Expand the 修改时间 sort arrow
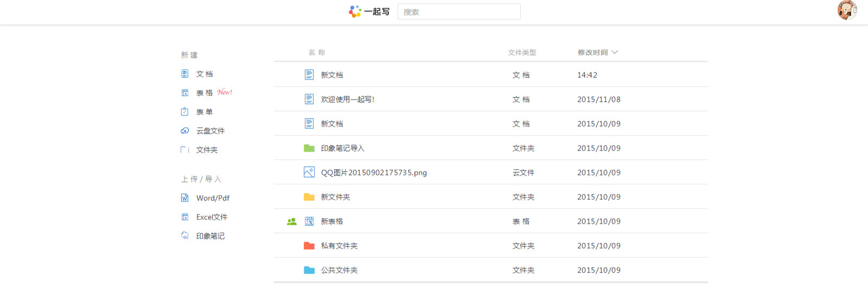 615,53
